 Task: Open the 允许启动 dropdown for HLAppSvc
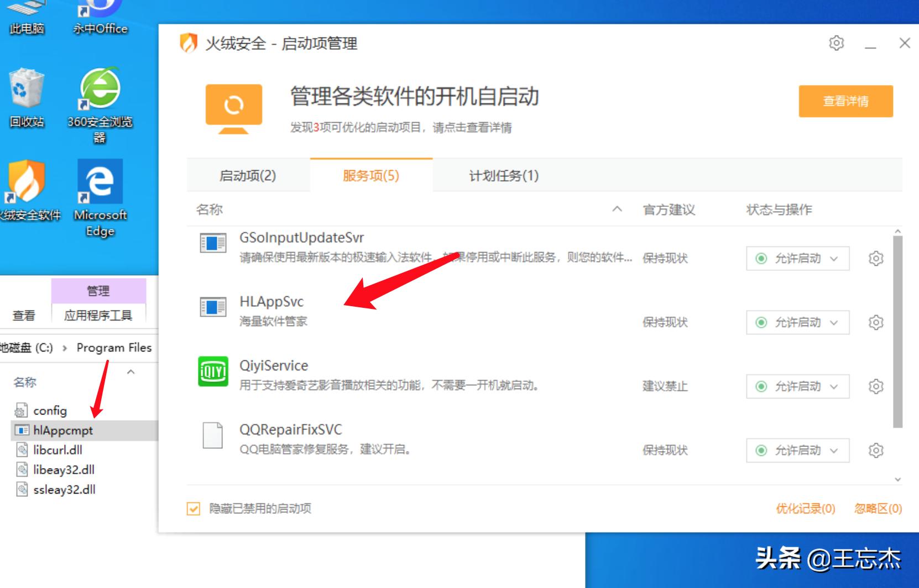(833, 322)
